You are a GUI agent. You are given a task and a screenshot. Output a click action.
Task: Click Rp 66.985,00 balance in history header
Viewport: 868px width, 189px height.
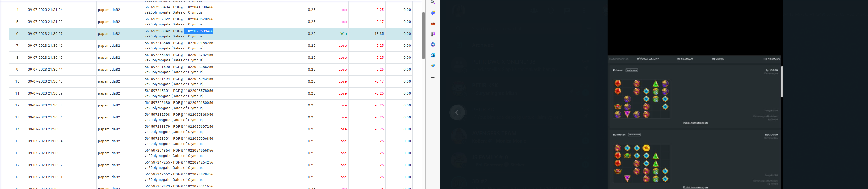[x=685, y=59]
